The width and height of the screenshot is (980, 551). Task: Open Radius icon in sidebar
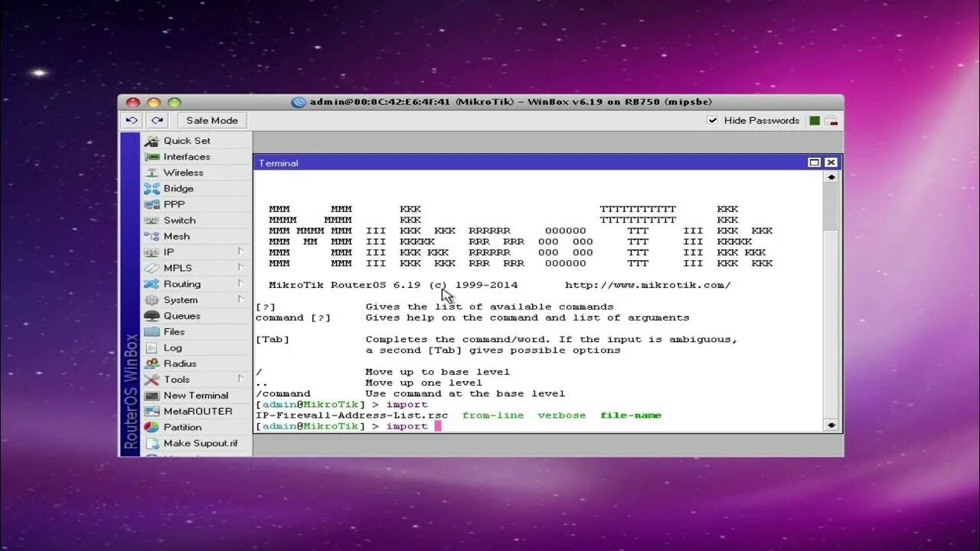[152, 364]
